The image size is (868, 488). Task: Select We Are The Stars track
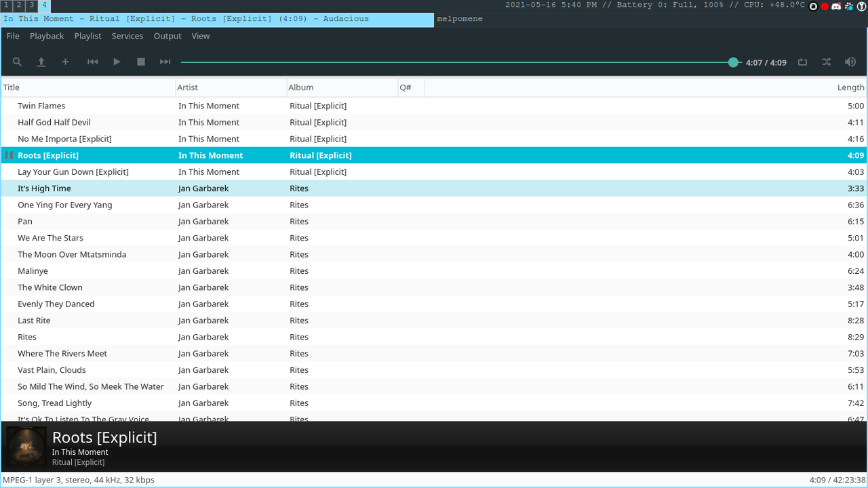click(x=434, y=238)
